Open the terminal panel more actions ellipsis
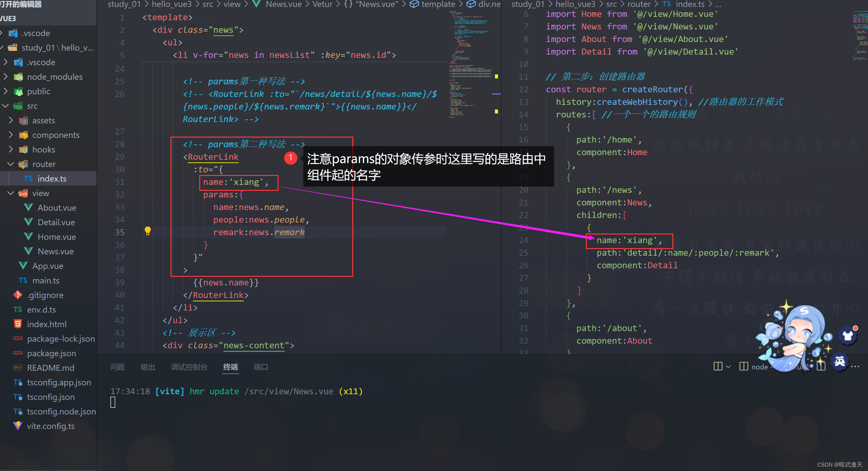Viewport: 868px width, 471px height. (x=855, y=366)
